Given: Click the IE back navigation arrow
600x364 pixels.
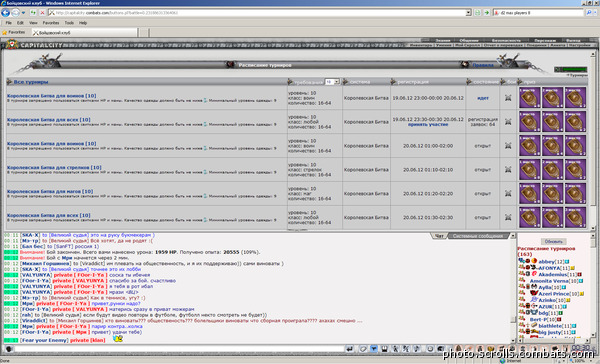Looking at the screenshot, I should coord(5,13).
